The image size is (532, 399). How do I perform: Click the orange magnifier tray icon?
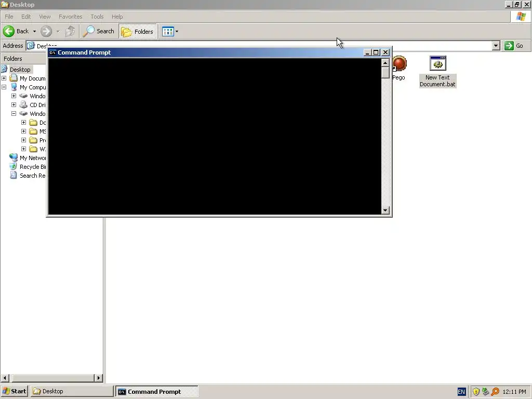[495, 392]
